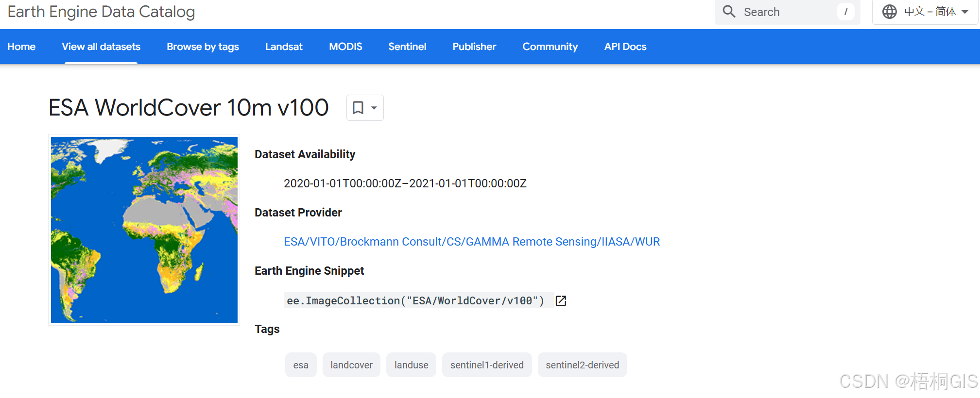
Task: Open the Publisher tab
Action: [474, 47]
